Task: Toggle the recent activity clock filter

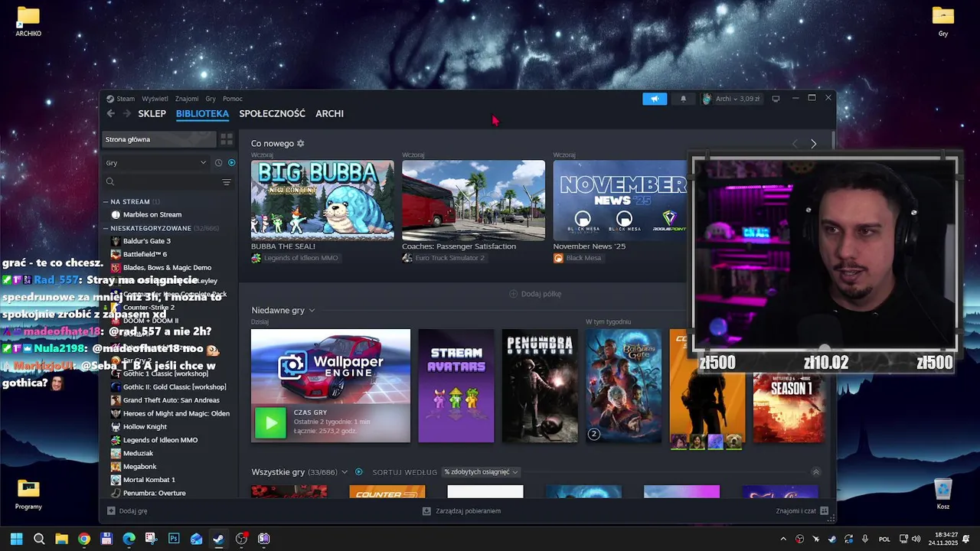Action: pyautogui.click(x=218, y=162)
